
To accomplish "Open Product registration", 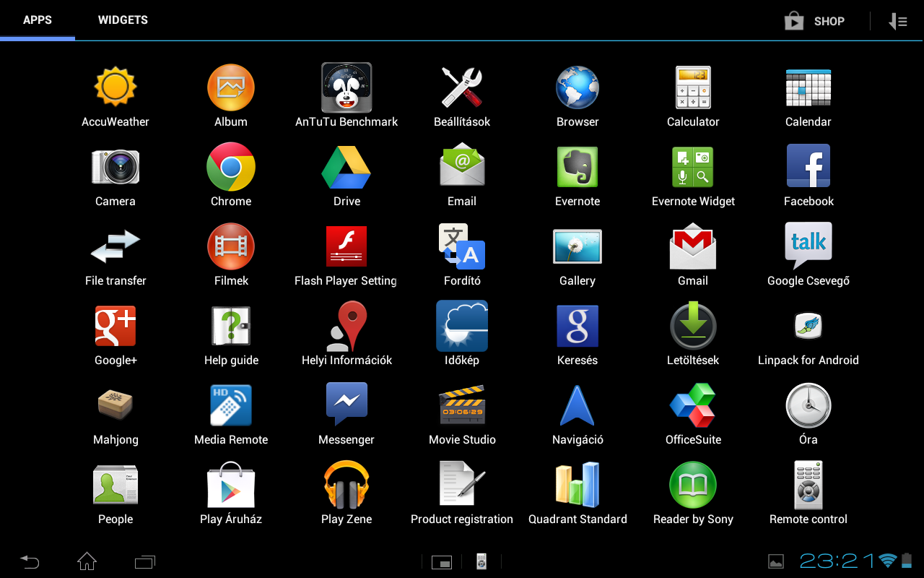I will point(462,493).
